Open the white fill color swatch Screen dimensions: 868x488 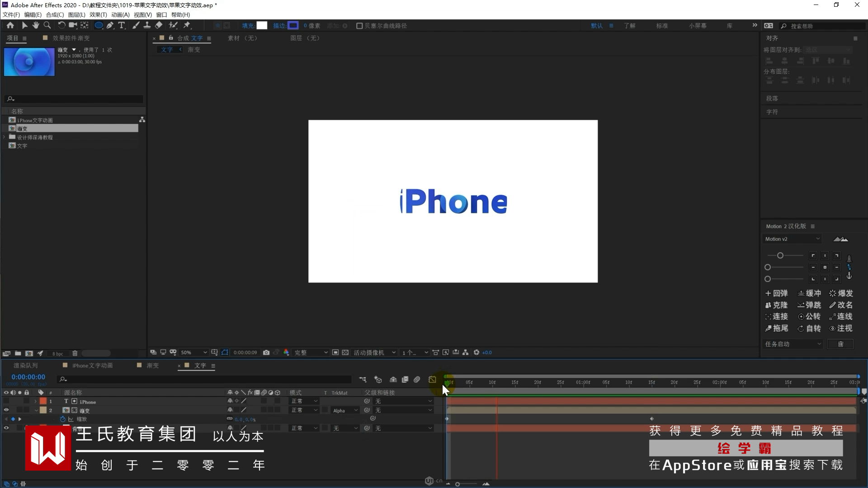(x=262, y=26)
